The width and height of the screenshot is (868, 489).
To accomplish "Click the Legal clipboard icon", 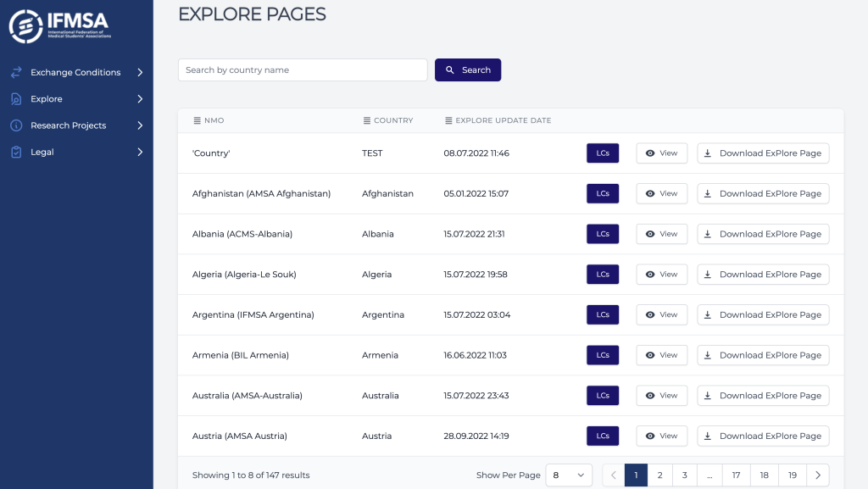I will point(16,153).
